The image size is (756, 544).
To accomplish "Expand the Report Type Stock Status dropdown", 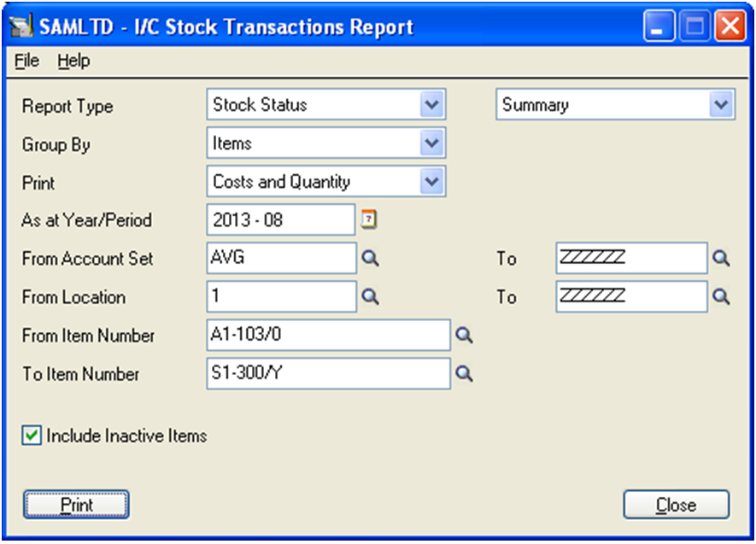I will pos(431,104).
